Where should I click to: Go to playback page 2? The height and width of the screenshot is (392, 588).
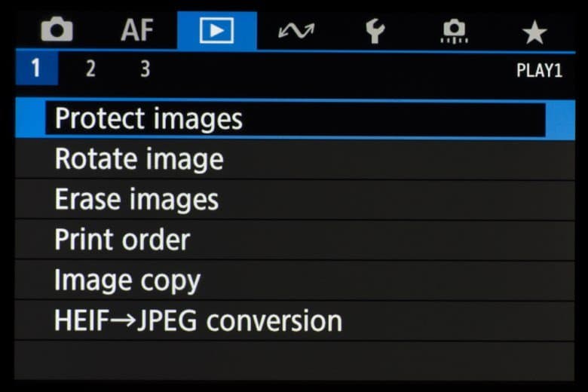[x=90, y=70]
